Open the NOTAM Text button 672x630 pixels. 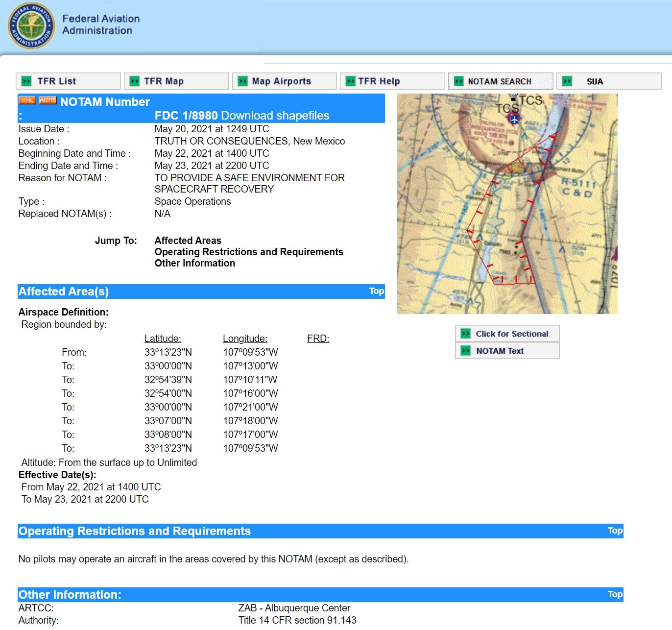(507, 351)
